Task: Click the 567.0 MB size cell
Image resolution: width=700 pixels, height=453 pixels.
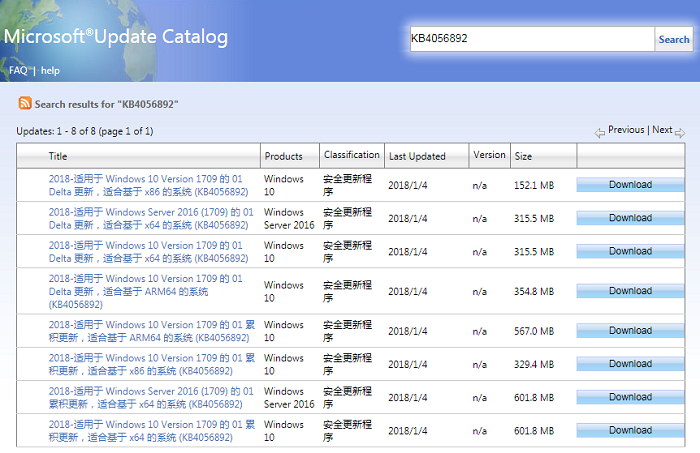Action: pyautogui.click(x=534, y=331)
